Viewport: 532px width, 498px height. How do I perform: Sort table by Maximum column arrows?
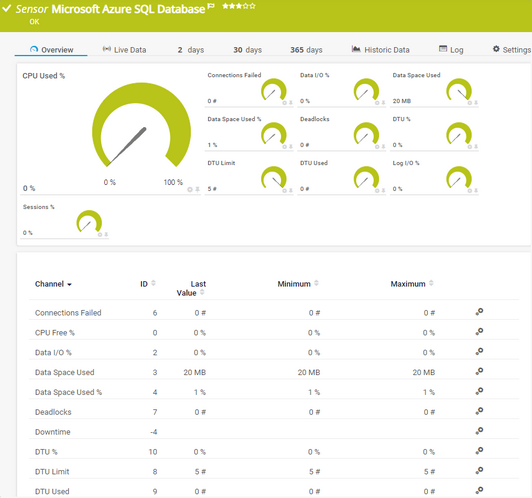click(x=431, y=283)
